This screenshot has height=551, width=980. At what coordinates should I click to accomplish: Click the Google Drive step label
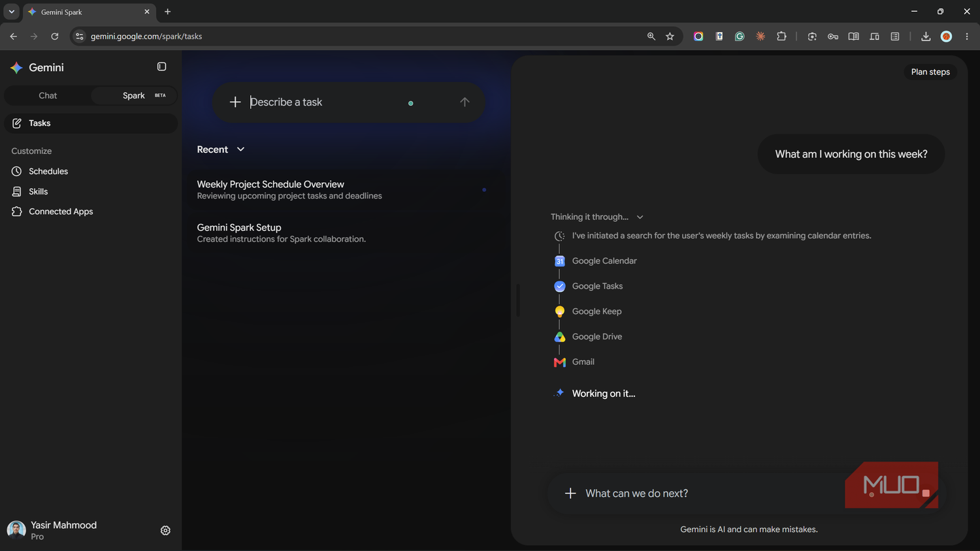(597, 337)
